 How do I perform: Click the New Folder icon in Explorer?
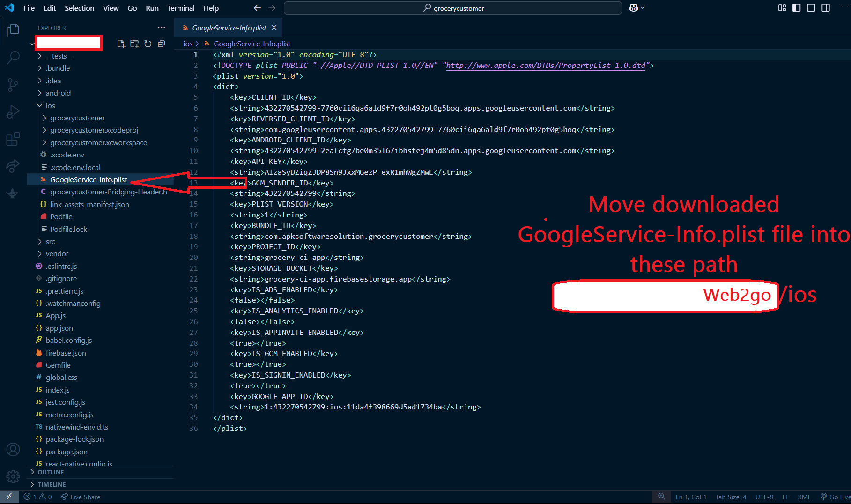tap(134, 44)
